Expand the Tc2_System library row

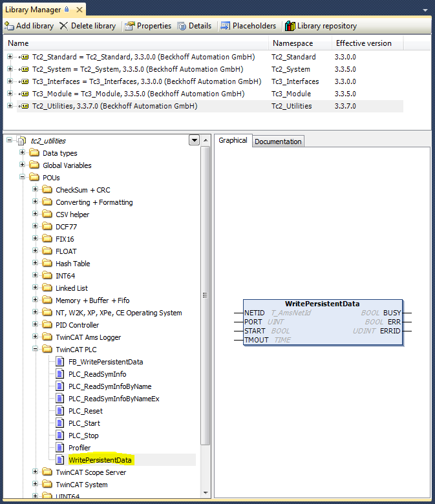point(10,68)
